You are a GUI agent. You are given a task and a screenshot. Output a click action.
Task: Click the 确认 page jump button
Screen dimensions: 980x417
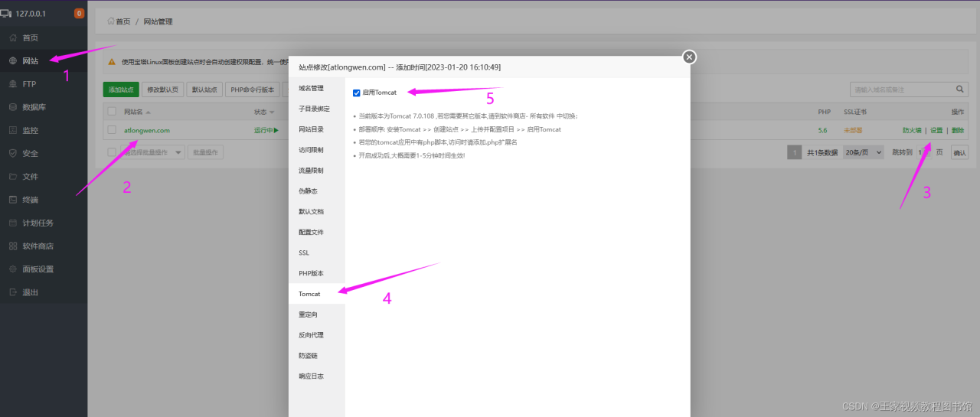point(959,152)
